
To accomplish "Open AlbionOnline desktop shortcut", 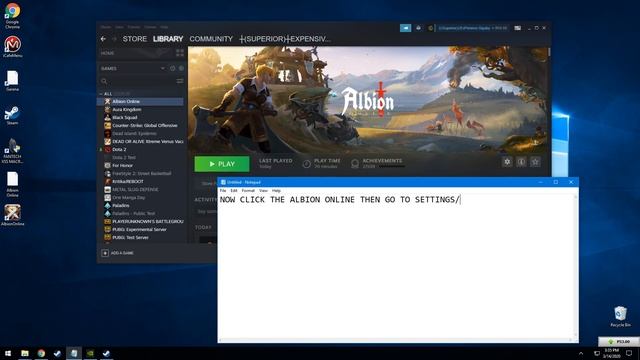I will (12, 215).
